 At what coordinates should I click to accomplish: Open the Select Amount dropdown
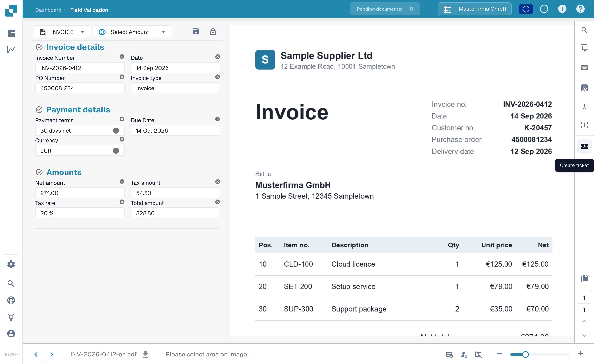(133, 32)
